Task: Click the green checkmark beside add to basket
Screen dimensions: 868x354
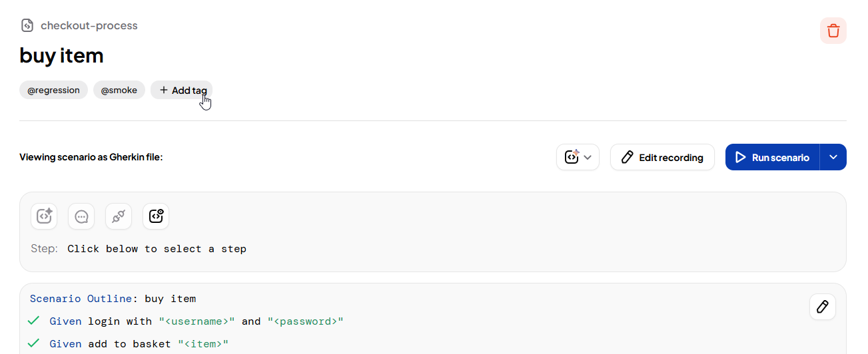Action: click(x=33, y=344)
